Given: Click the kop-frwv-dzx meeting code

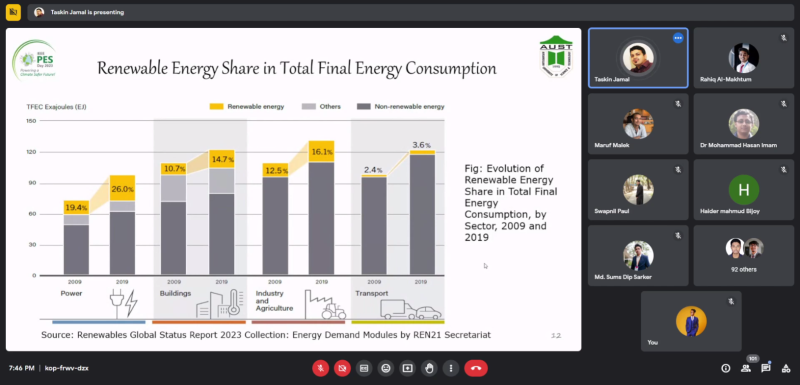Looking at the screenshot, I should point(67,368).
